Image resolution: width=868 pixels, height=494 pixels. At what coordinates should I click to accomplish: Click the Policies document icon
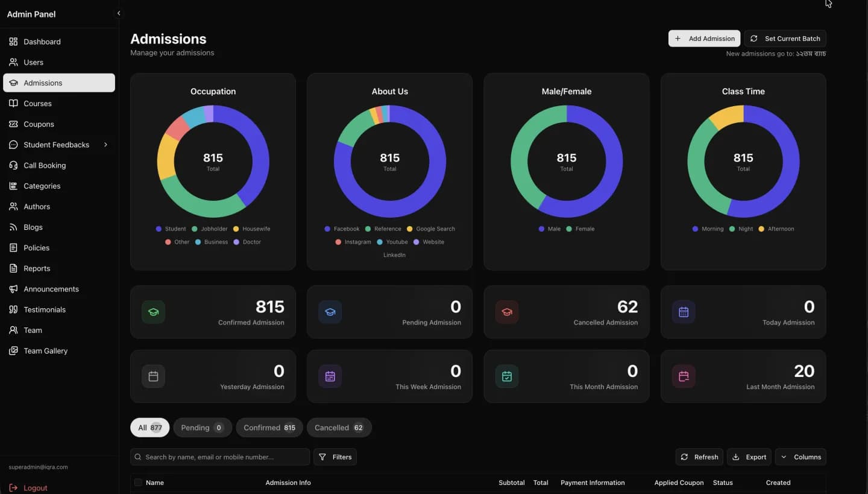coord(13,247)
